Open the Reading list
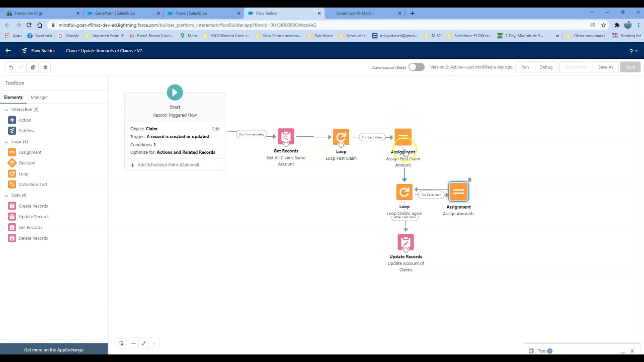The width and height of the screenshot is (644, 362). coord(626,36)
